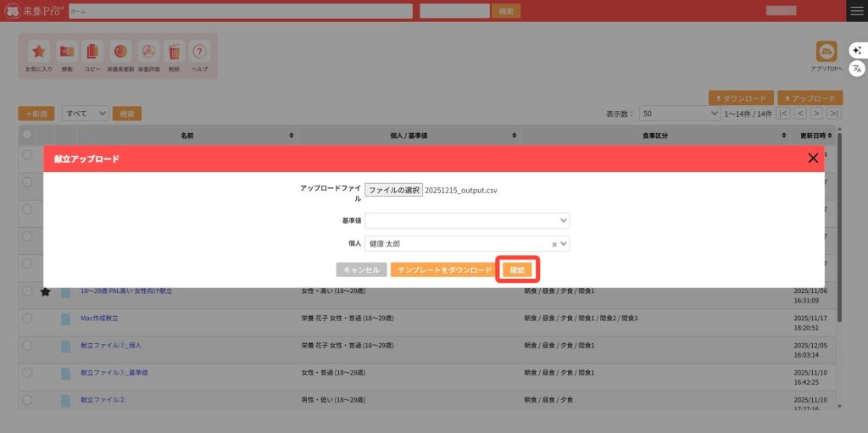The width and height of the screenshot is (868, 433).
Task: Select the radio button for 献立ファイル② row
Action: [x=27, y=399]
